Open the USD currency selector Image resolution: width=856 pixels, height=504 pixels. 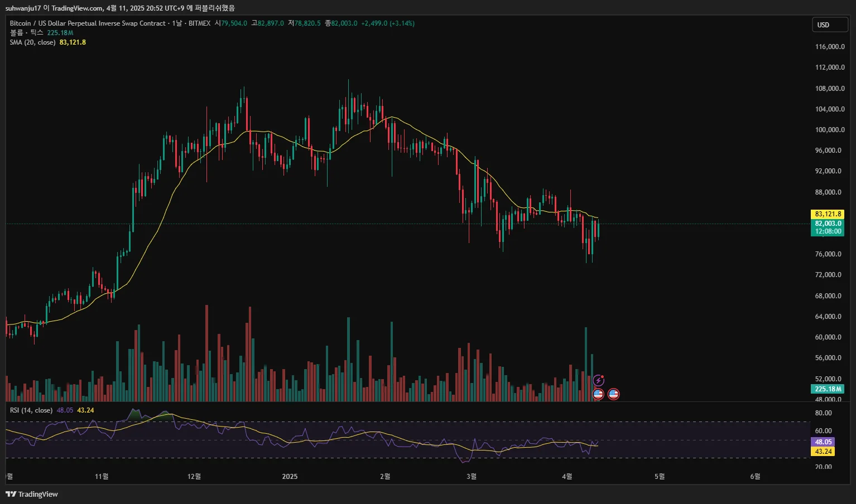pos(830,25)
